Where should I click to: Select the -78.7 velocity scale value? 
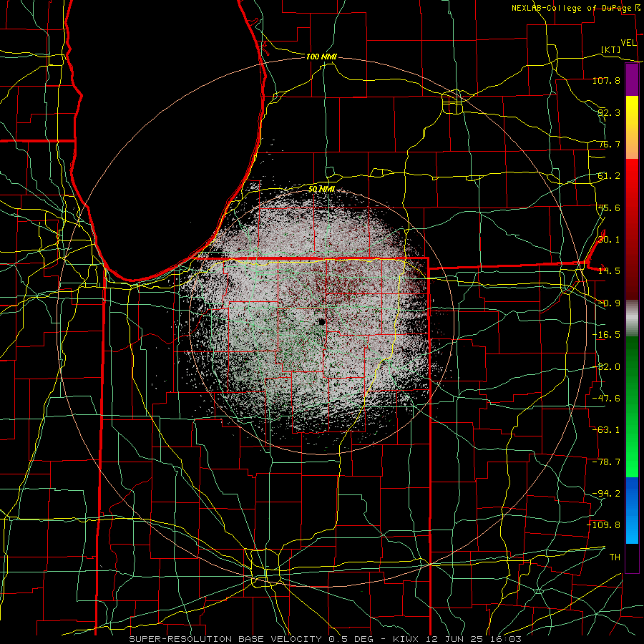pyautogui.click(x=606, y=462)
